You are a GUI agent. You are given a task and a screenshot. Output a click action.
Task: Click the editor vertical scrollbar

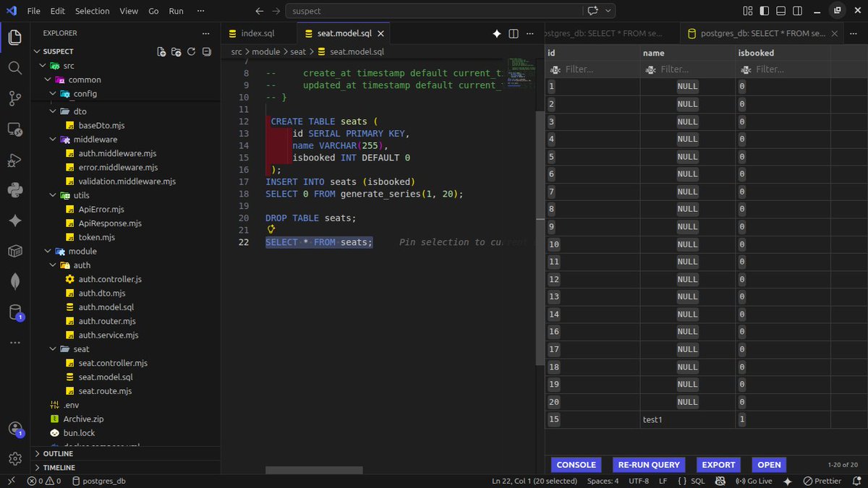pos(540,239)
